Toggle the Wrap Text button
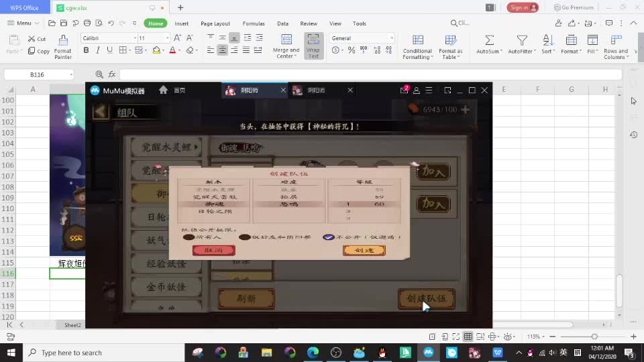Image resolution: width=644 pixels, height=362 pixels. click(x=313, y=46)
